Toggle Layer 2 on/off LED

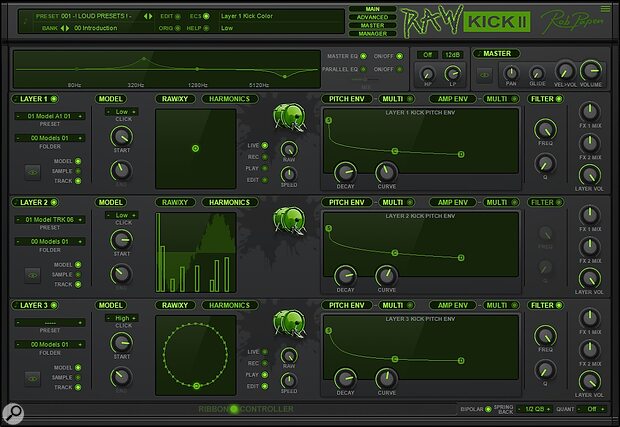click(54, 202)
